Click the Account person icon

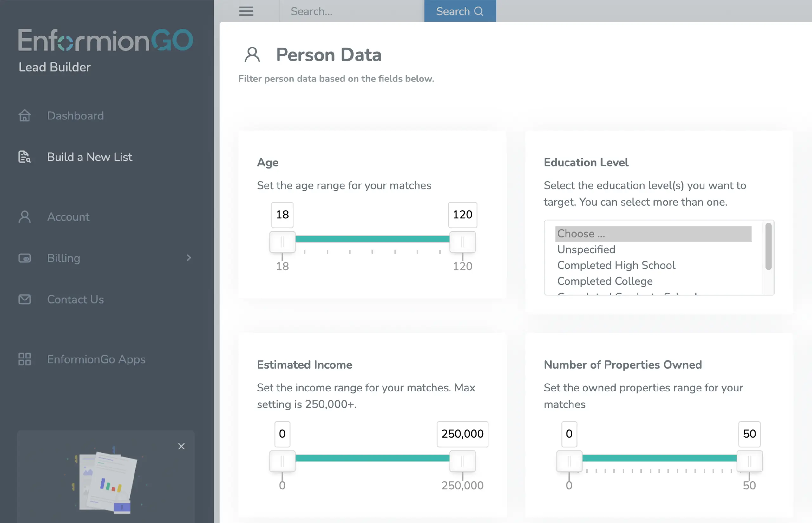point(24,217)
